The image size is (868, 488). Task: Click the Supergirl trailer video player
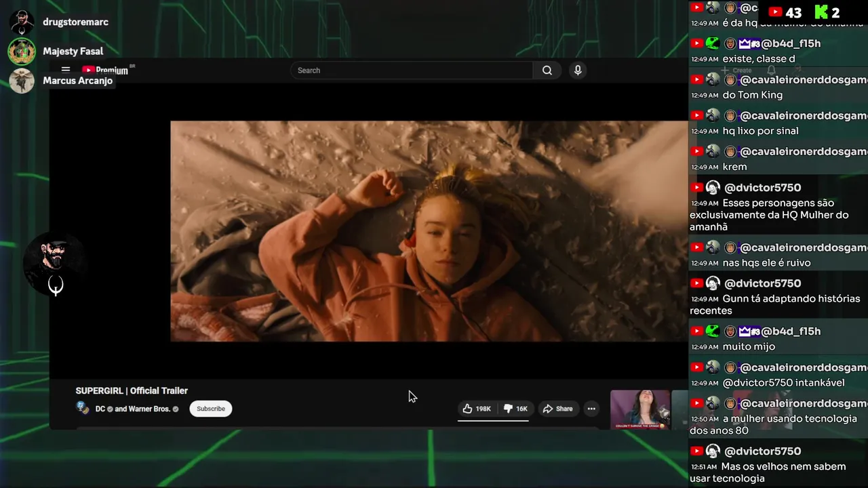tap(429, 231)
